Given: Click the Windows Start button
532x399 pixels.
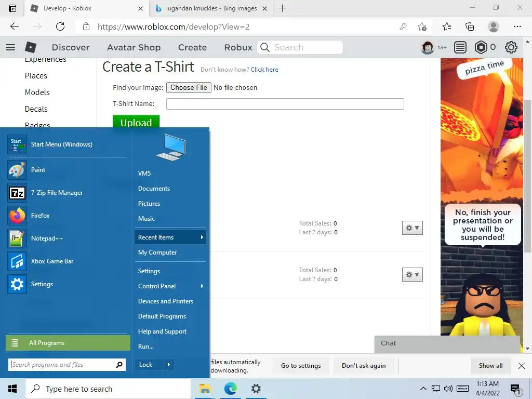Looking at the screenshot, I should 12,389.
